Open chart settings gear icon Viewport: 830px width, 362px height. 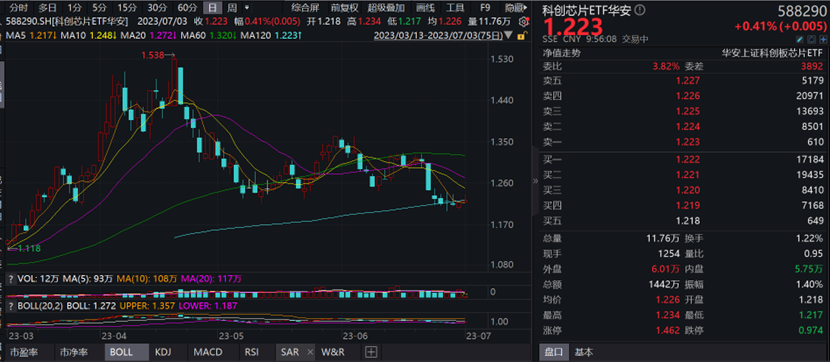click(x=524, y=22)
